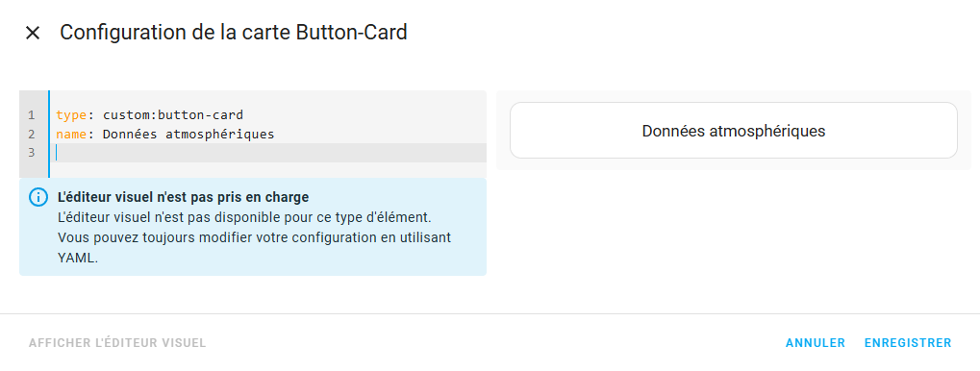
Task: Click the word YAML in the info message
Action: (x=78, y=258)
